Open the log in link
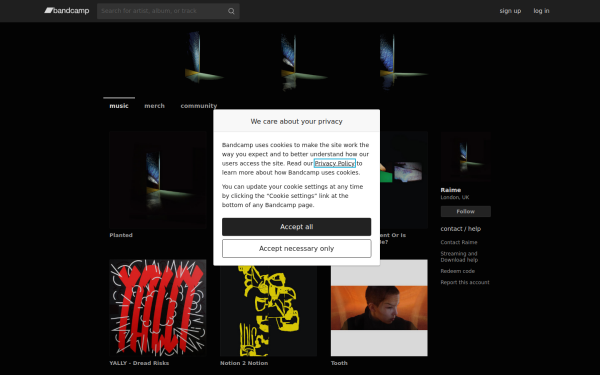This screenshot has height=375, width=600. [541, 11]
